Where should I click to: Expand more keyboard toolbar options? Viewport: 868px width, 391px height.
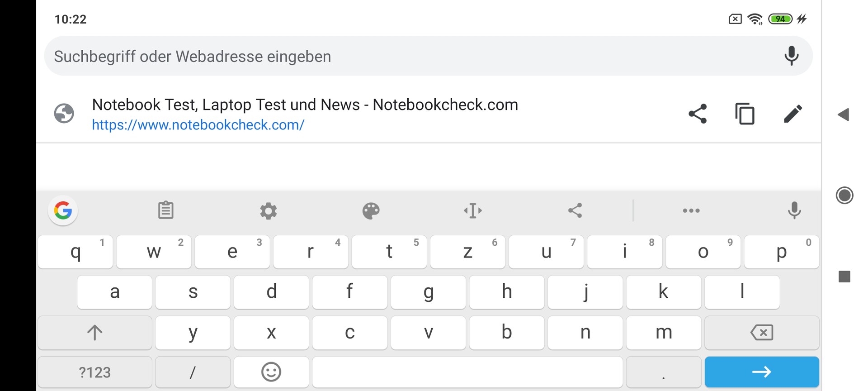click(691, 211)
